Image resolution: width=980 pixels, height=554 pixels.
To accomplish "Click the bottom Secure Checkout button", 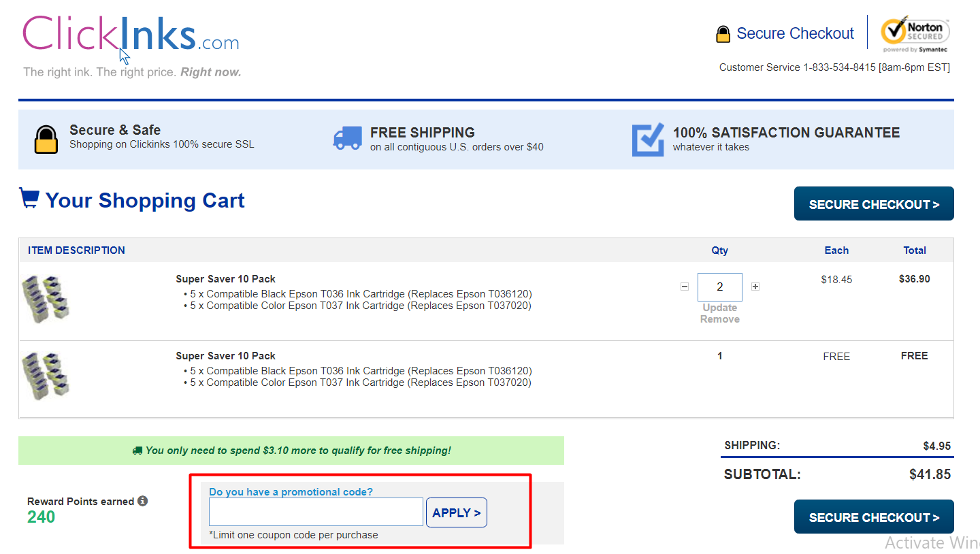I will 874,517.
